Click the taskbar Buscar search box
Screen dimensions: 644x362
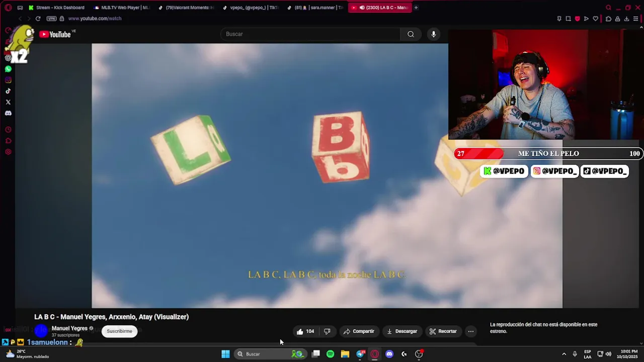click(271, 354)
